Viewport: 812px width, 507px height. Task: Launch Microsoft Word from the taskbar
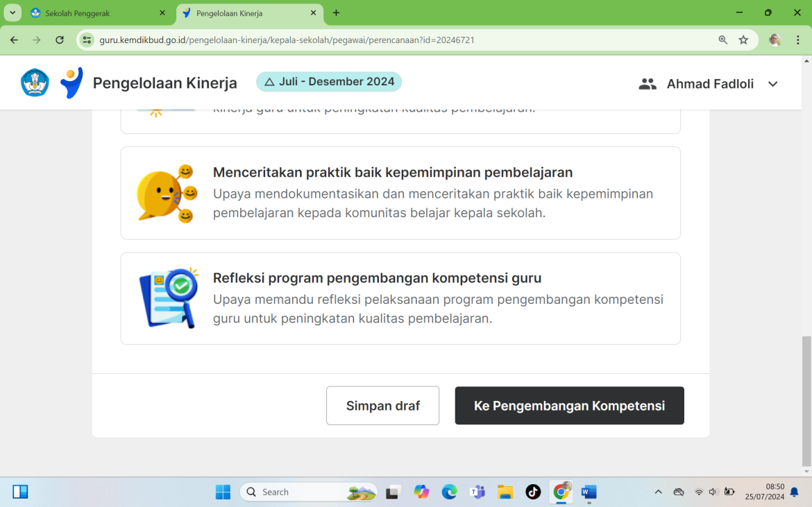point(589,492)
